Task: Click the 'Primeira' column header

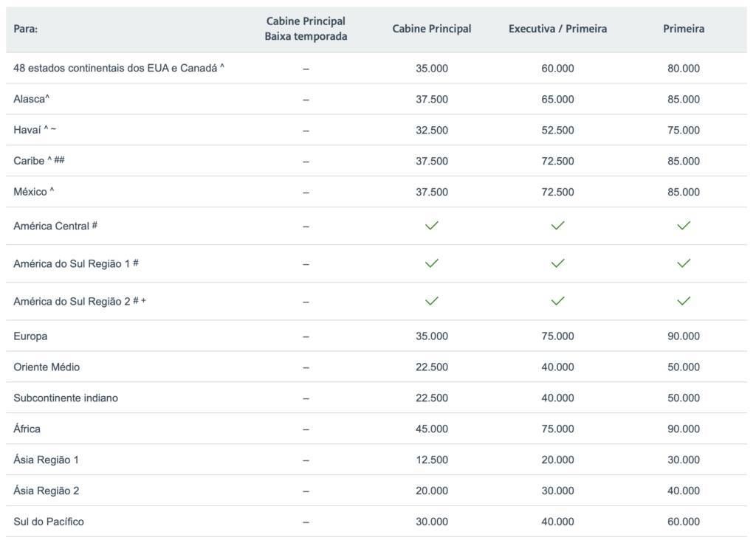Action: 683,29
